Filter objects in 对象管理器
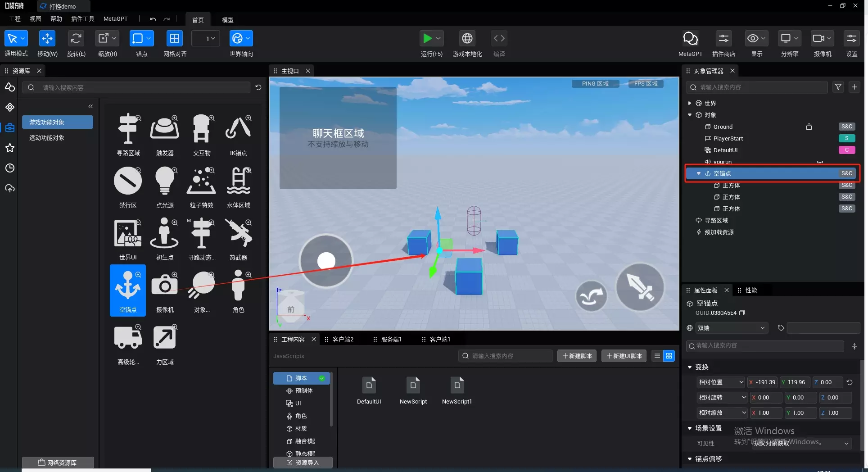 click(x=838, y=87)
